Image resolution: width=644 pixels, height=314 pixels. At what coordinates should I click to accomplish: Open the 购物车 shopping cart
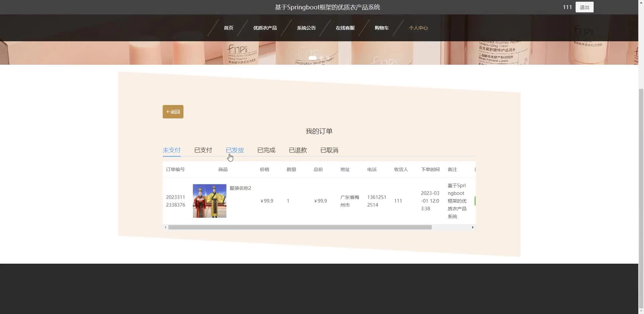point(382,28)
